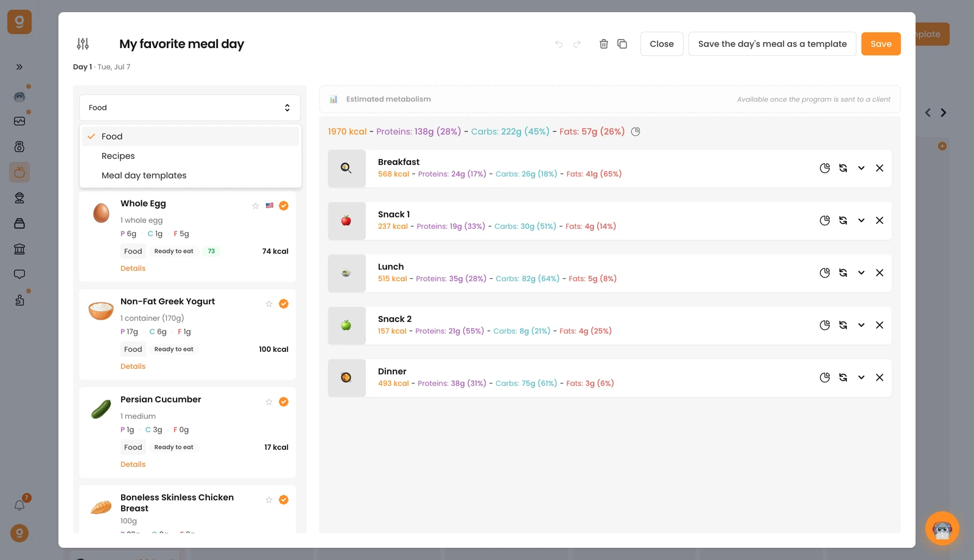Screen dimensions: 974x560
Task: Open total macros pie chart icon
Action: coord(636,131)
